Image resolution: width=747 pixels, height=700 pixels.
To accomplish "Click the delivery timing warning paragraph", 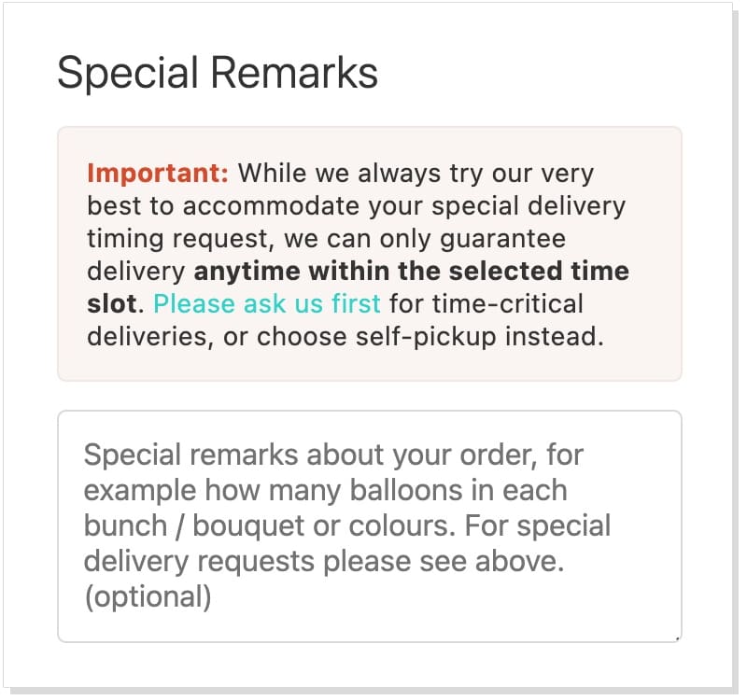I will [355, 238].
